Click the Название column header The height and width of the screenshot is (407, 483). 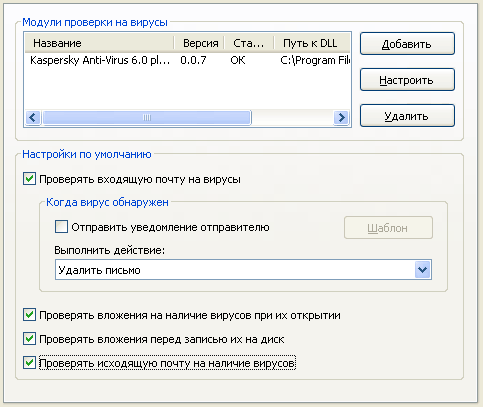[x=99, y=43]
